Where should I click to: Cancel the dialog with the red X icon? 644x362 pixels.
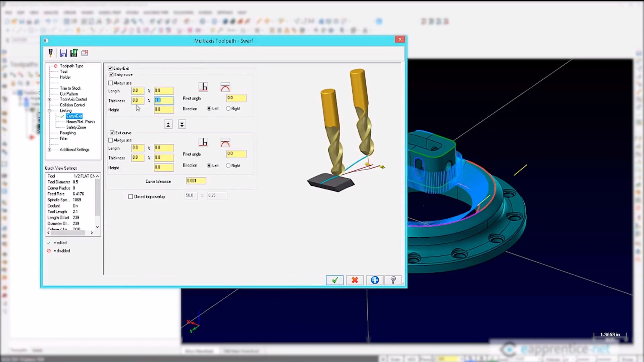coord(355,280)
